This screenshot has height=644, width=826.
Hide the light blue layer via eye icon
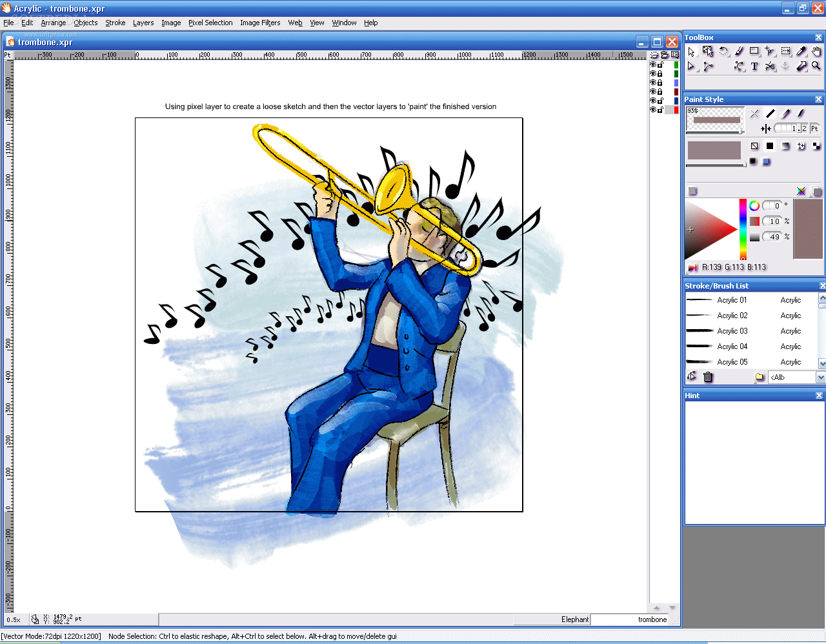pos(652,83)
